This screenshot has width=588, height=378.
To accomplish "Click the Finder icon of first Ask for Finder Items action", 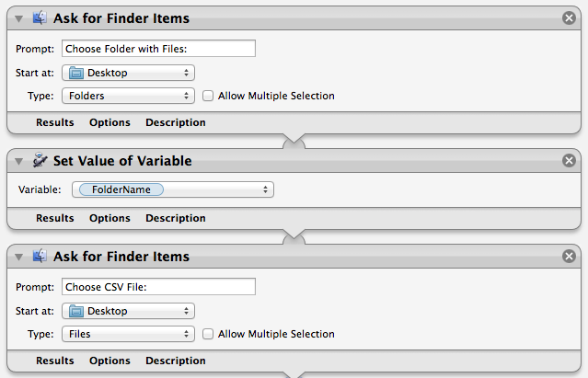I will coord(40,18).
